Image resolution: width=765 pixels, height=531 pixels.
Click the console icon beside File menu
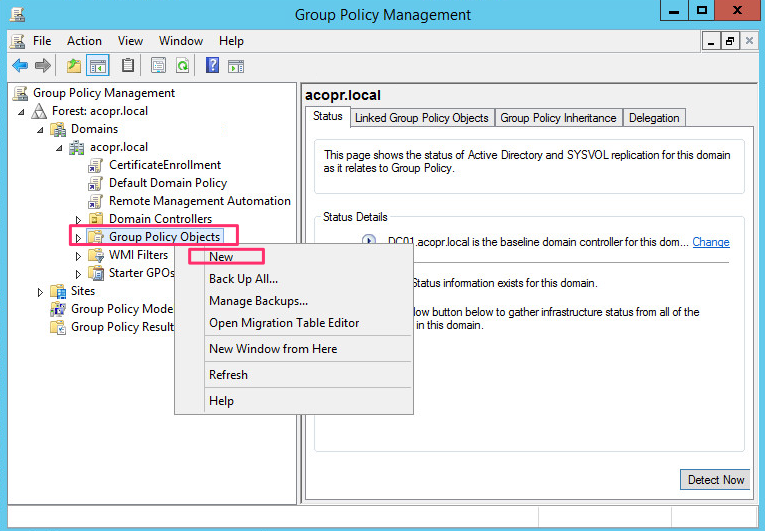[18, 41]
